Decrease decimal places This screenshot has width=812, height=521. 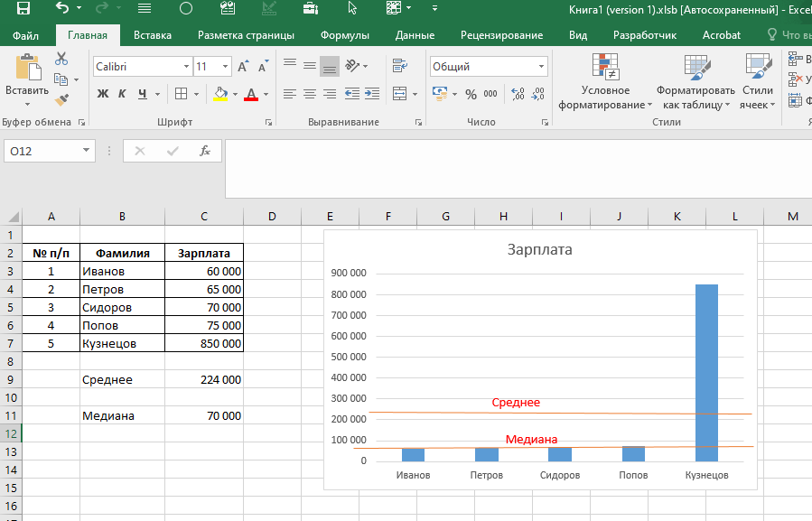click(538, 94)
